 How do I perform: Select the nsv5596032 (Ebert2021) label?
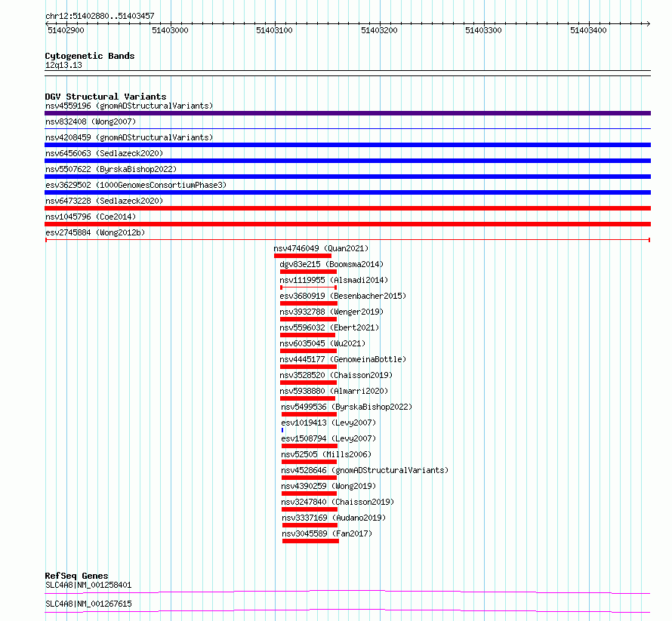[329, 327]
